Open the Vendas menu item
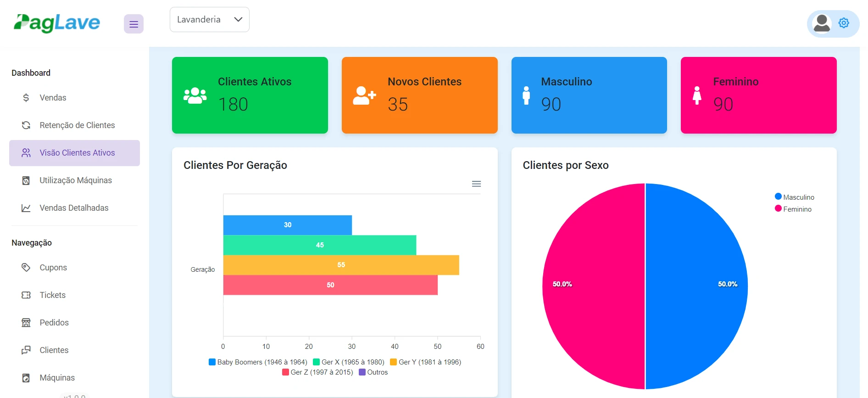This screenshot has height=398, width=868. tap(74, 98)
